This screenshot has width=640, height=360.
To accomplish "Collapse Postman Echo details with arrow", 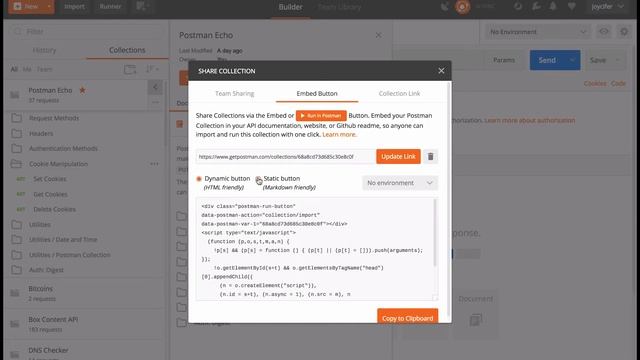I will coord(155,87).
